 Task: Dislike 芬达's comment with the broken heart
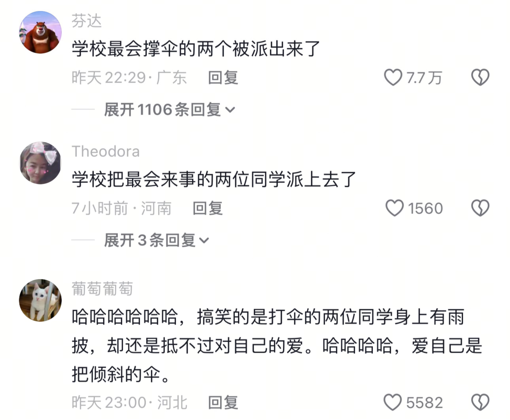[480, 77]
